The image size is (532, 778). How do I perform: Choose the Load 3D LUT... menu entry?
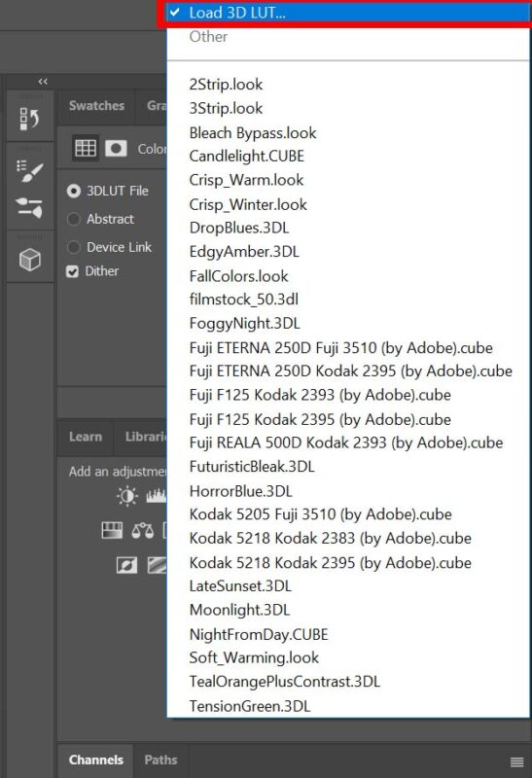pyautogui.click(x=348, y=13)
